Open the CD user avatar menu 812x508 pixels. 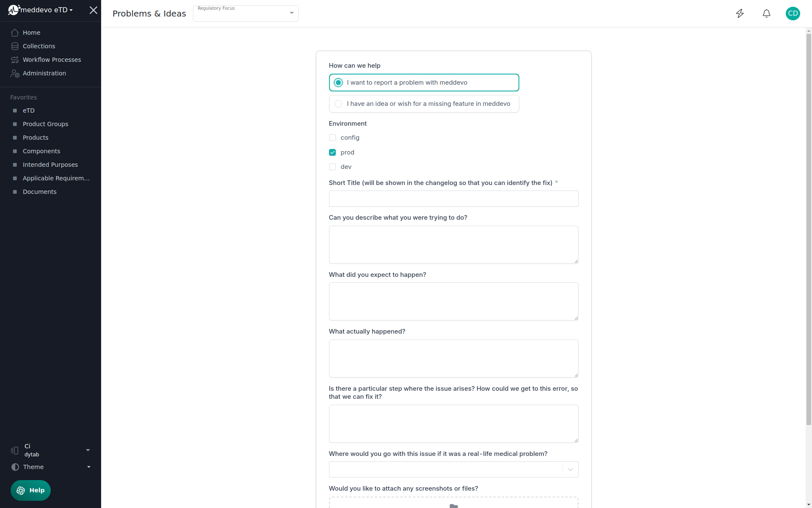(x=793, y=14)
